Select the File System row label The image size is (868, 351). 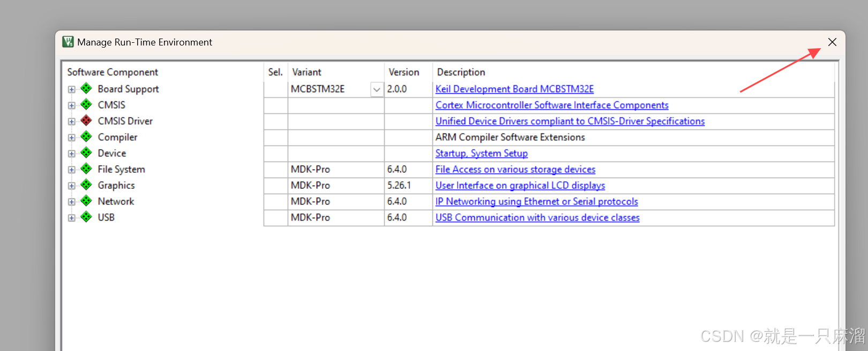121,170
